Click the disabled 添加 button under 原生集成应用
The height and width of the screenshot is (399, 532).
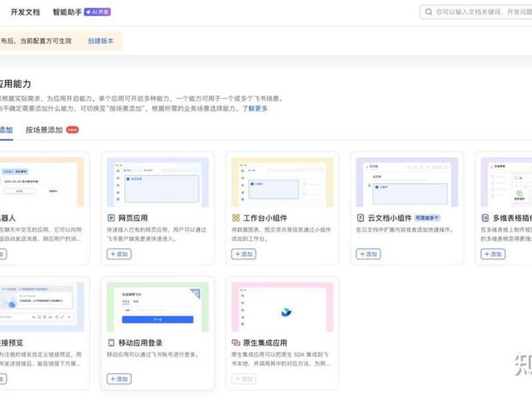coord(243,379)
